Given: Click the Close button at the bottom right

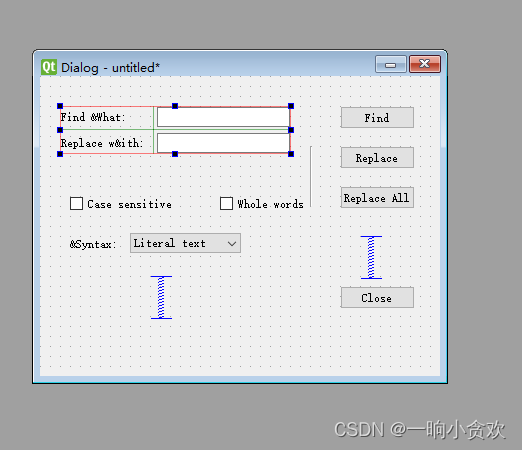Looking at the screenshot, I should 377,297.
